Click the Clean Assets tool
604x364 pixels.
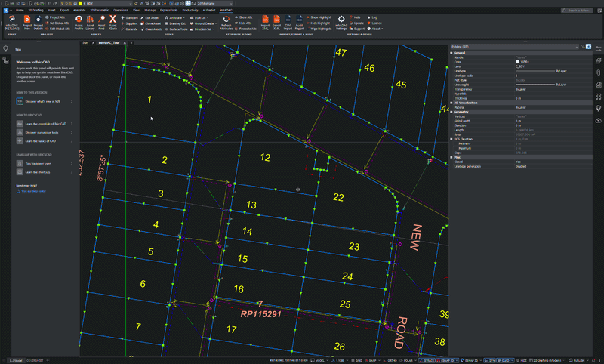152,29
